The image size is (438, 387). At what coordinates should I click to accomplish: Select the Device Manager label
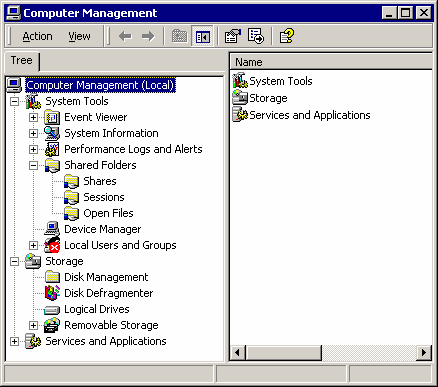103,229
